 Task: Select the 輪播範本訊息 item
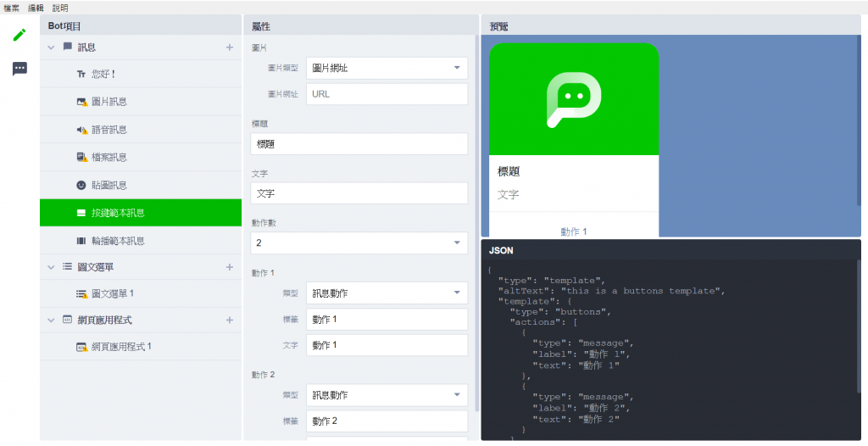[141, 241]
